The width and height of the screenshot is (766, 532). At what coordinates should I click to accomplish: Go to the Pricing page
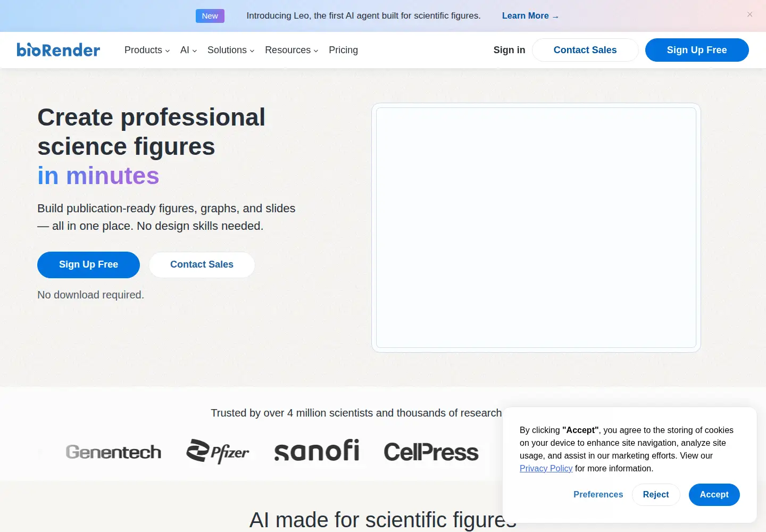(343, 50)
